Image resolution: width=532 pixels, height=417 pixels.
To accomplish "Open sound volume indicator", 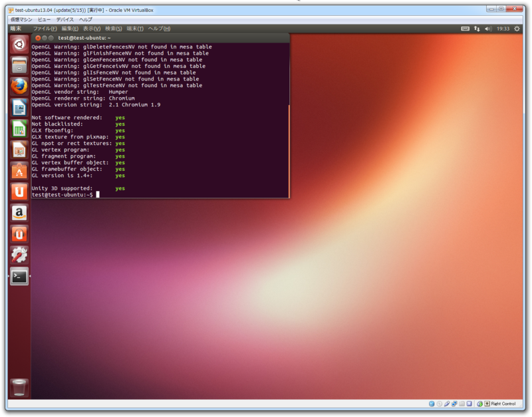I will point(488,29).
